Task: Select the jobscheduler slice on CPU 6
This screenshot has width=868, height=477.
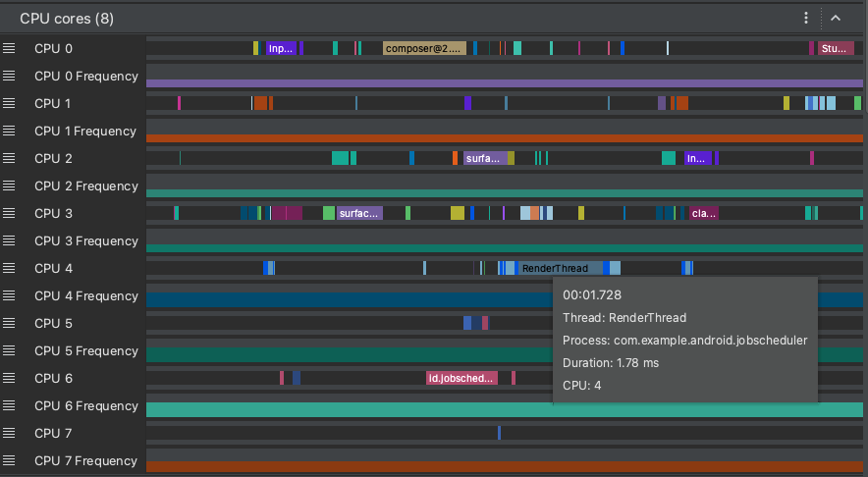Action: tap(461, 378)
